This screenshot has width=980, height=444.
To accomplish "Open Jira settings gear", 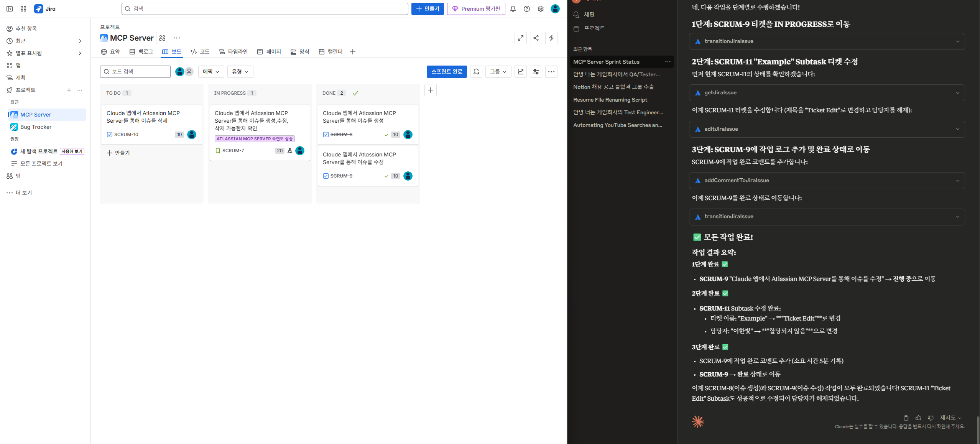I will (x=541, y=9).
